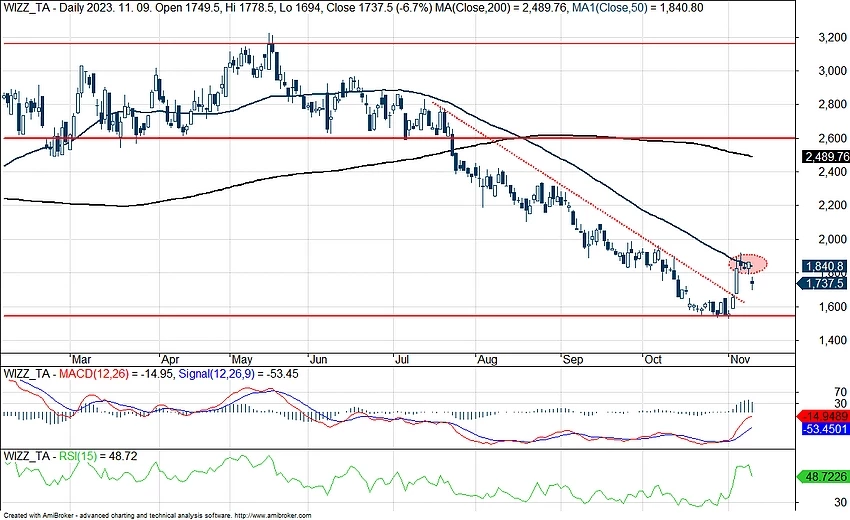Click the 1,737.5 last price tag
Image resolution: width=850 pixels, height=520 pixels.
[823, 283]
